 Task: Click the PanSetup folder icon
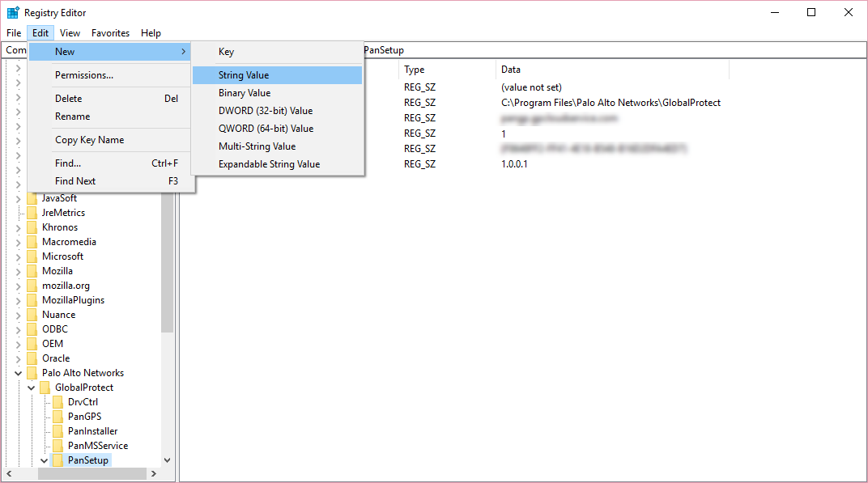tap(57, 460)
